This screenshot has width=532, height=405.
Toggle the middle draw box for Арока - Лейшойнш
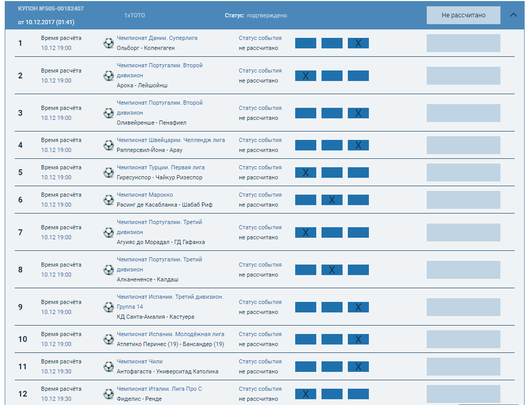pos(332,76)
